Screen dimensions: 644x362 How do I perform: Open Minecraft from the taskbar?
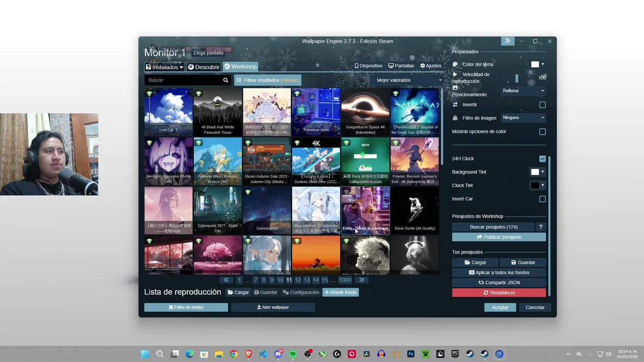point(426,354)
